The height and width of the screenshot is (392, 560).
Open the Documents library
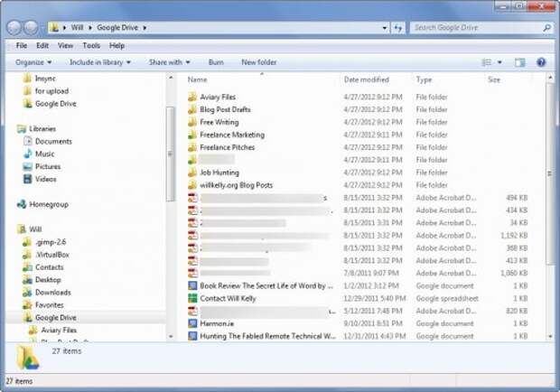(x=53, y=142)
